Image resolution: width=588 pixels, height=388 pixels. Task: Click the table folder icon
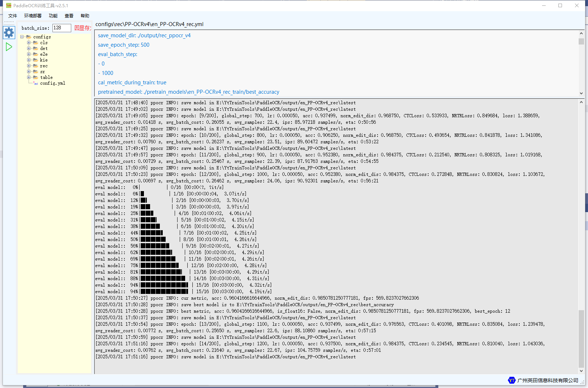coord(35,77)
